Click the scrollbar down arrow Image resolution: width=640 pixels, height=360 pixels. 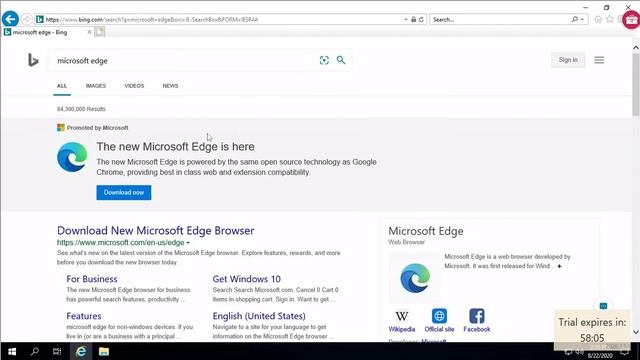[636, 332]
